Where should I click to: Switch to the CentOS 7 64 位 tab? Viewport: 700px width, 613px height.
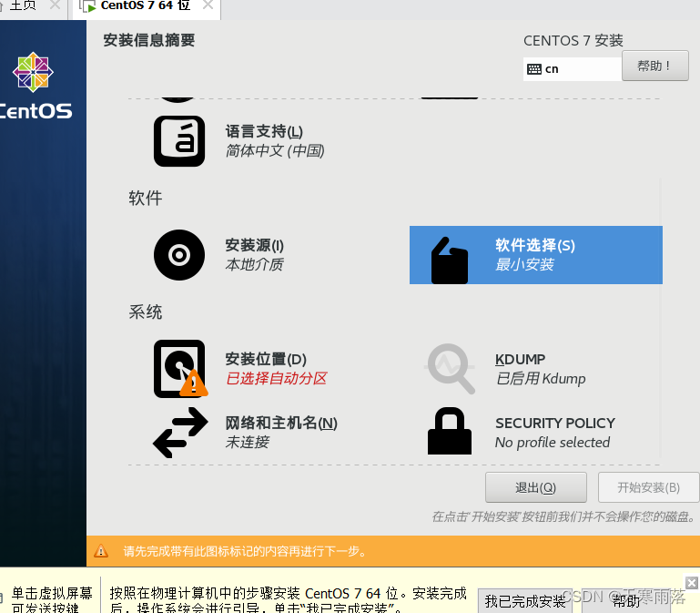[146, 5]
